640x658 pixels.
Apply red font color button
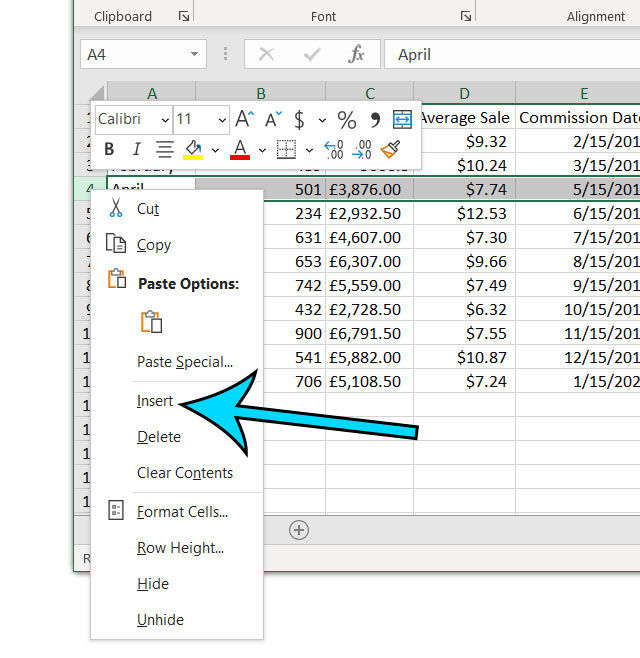240,149
